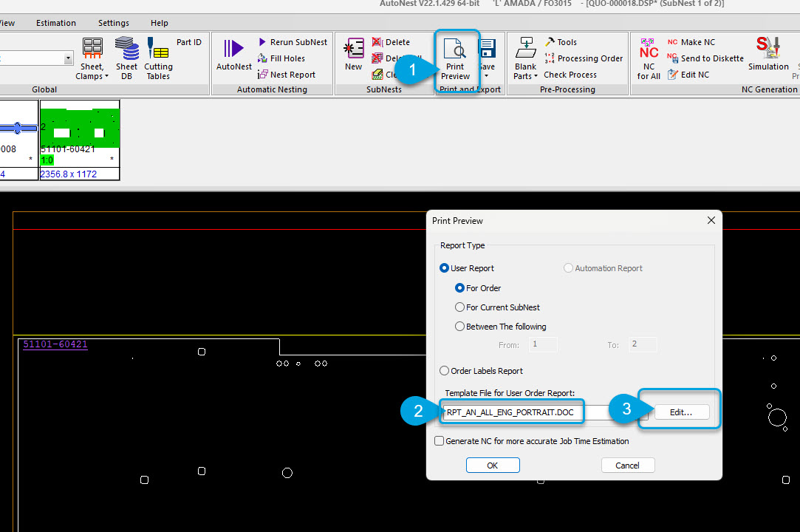This screenshot has height=532, width=800.
Task: Click OK in Print Preview dialog
Action: (493, 465)
